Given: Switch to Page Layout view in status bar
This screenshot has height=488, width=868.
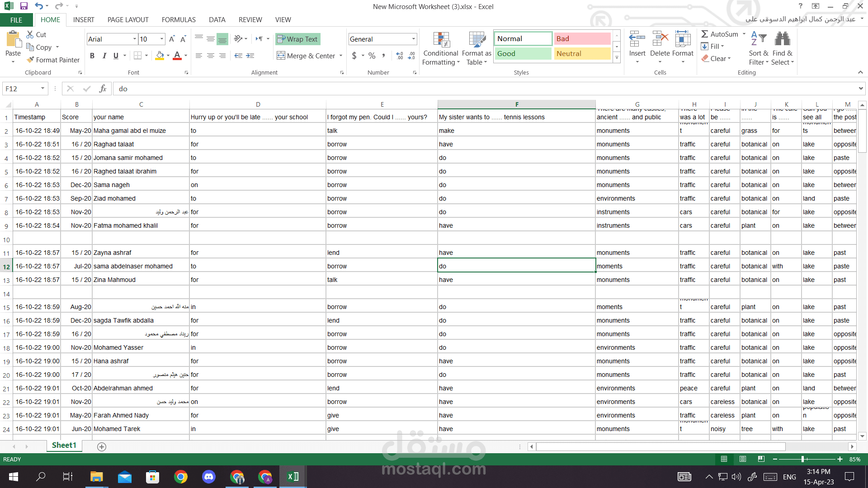Looking at the screenshot, I should coord(742,459).
